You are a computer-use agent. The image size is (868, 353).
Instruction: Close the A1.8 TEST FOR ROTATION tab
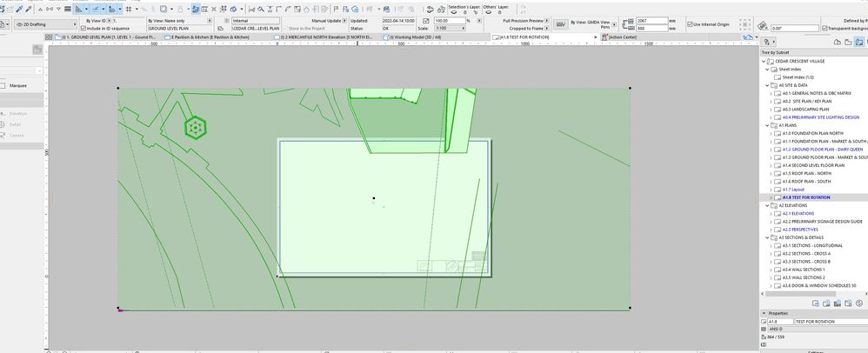[596, 37]
